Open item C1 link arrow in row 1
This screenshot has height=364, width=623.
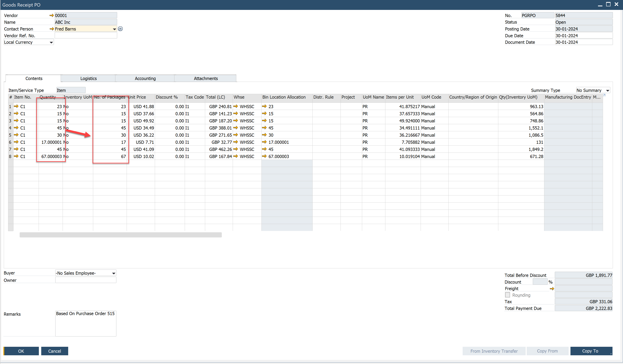pyautogui.click(x=16, y=106)
